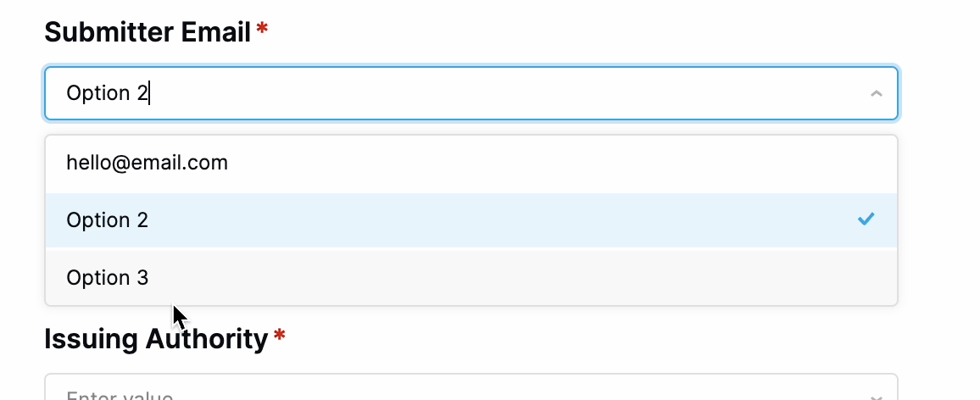Click the "Option 2" text typed in field
The height and width of the screenshot is (400, 980).
pyautogui.click(x=107, y=94)
